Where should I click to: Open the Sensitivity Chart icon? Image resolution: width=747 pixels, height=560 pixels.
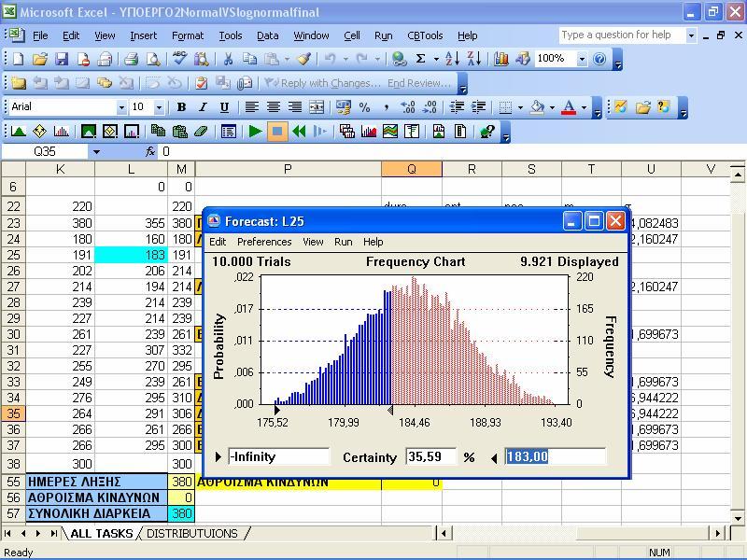412,131
